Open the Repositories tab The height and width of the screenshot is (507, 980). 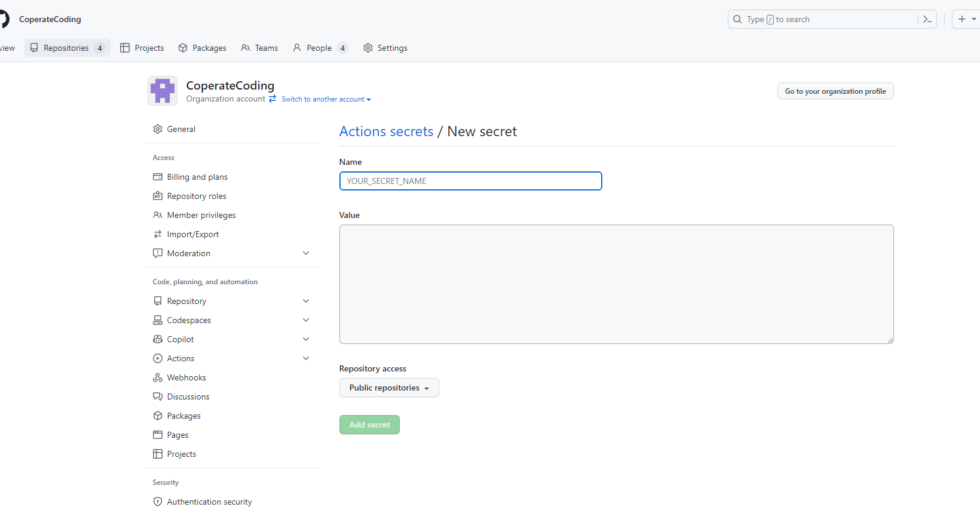(68, 48)
